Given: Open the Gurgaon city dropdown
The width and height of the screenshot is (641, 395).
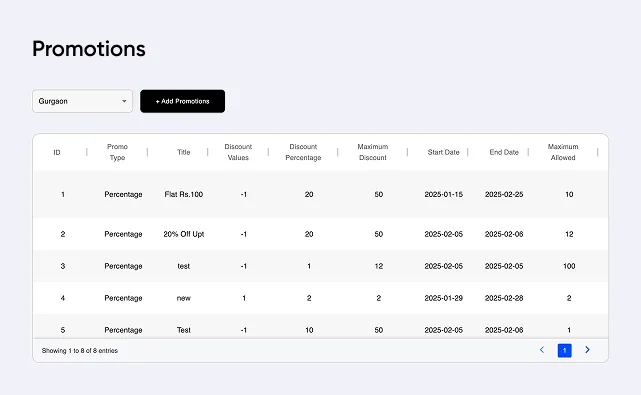Looking at the screenshot, I should pyautogui.click(x=83, y=101).
